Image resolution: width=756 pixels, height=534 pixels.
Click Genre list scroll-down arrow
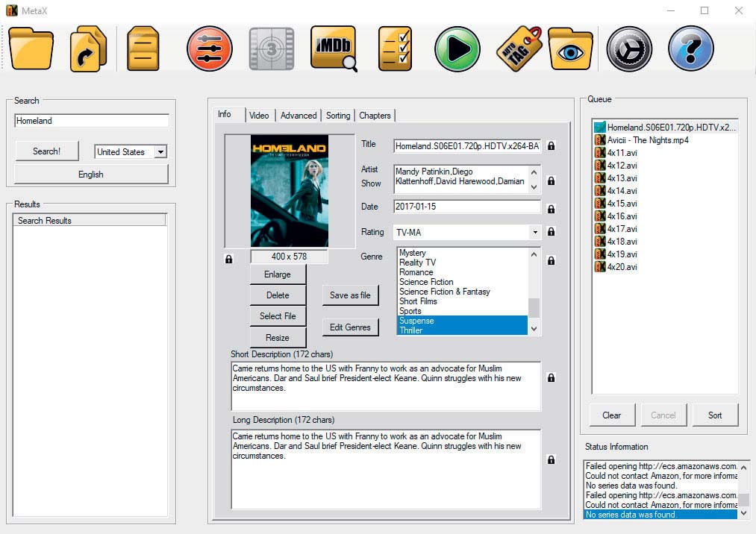tap(534, 329)
